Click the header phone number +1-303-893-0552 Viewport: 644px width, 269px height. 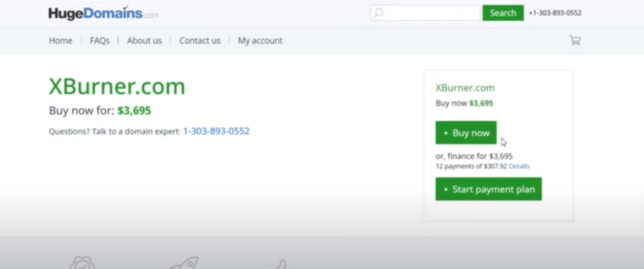[x=555, y=13]
